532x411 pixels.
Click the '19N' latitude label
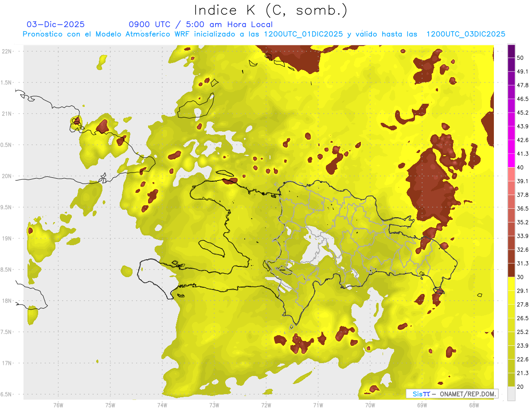point(7,239)
